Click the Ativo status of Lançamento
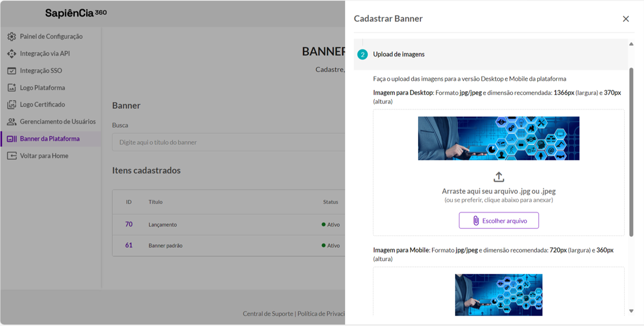The height and width of the screenshot is (326, 644). [331, 225]
